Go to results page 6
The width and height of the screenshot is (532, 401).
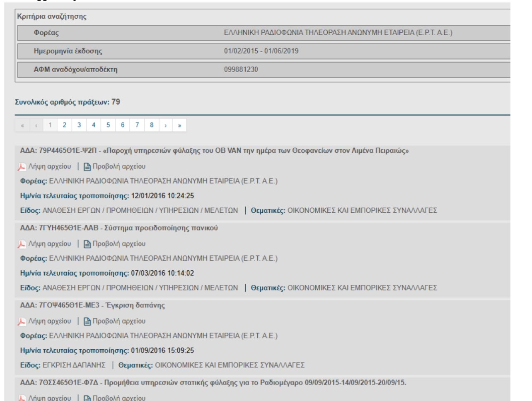point(123,125)
